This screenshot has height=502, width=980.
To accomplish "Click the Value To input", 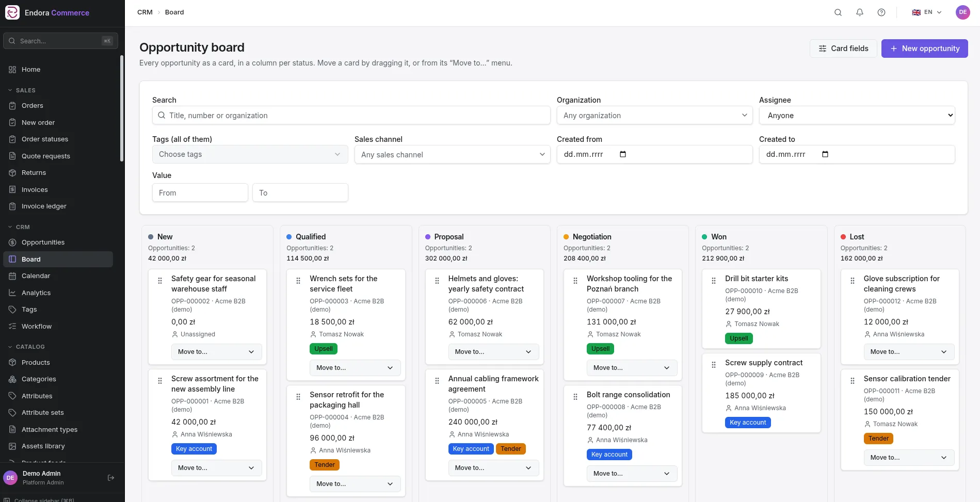I will [300, 192].
